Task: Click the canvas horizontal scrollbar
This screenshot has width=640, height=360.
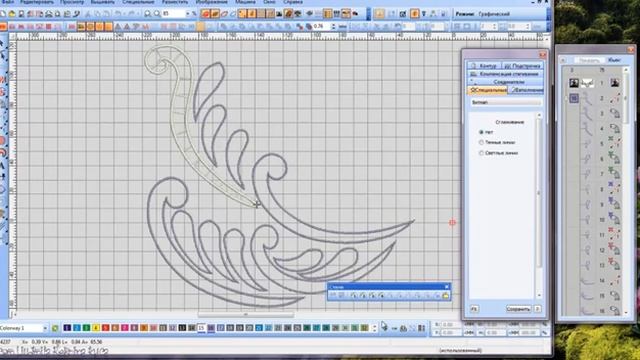Action: pos(246,315)
